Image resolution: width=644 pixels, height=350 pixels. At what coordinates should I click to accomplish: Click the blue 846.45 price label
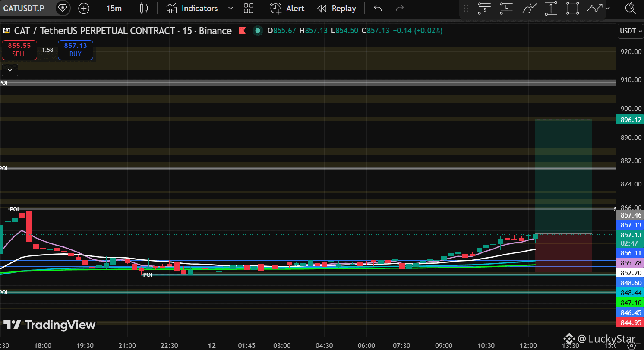point(631,312)
